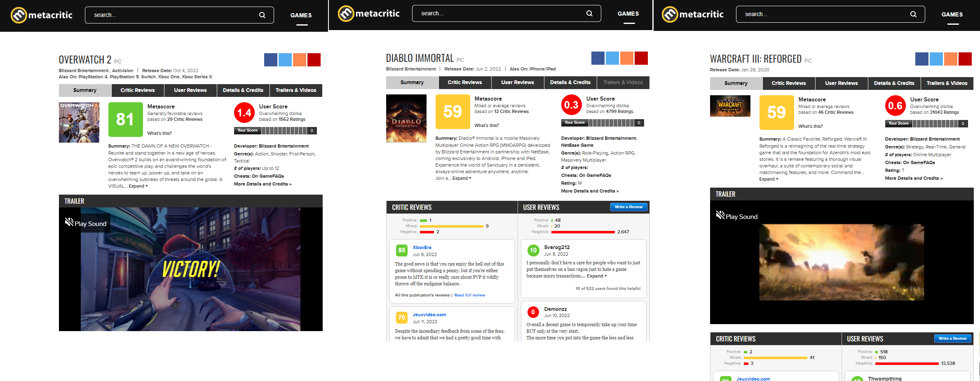Click Overwatch 2's green 81 Metascore badge
980x381 pixels.
125,120
